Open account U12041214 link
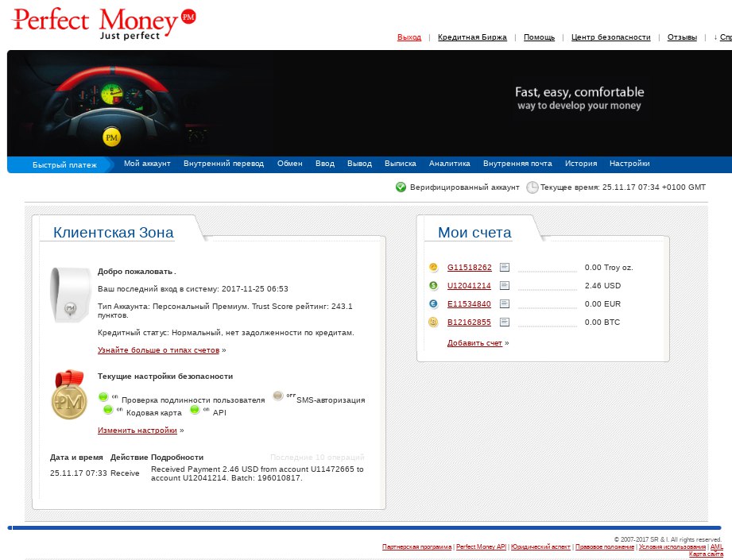 [x=469, y=286]
